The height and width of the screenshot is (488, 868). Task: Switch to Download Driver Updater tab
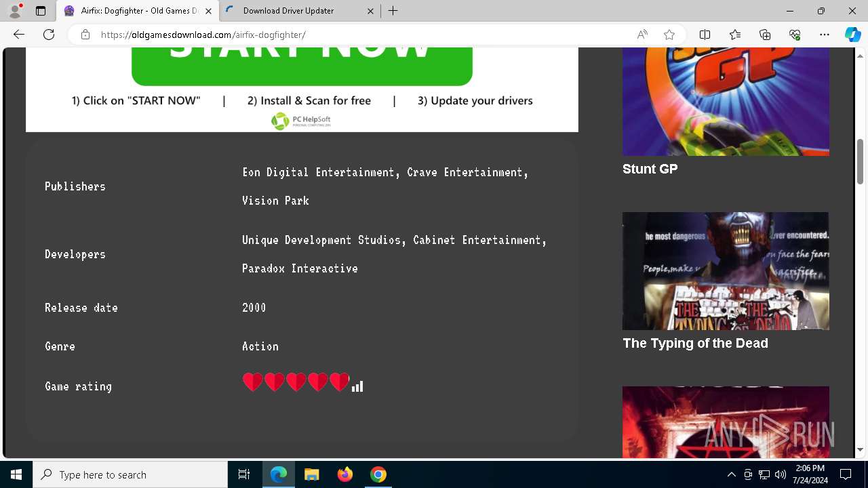[x=300, y=11]
